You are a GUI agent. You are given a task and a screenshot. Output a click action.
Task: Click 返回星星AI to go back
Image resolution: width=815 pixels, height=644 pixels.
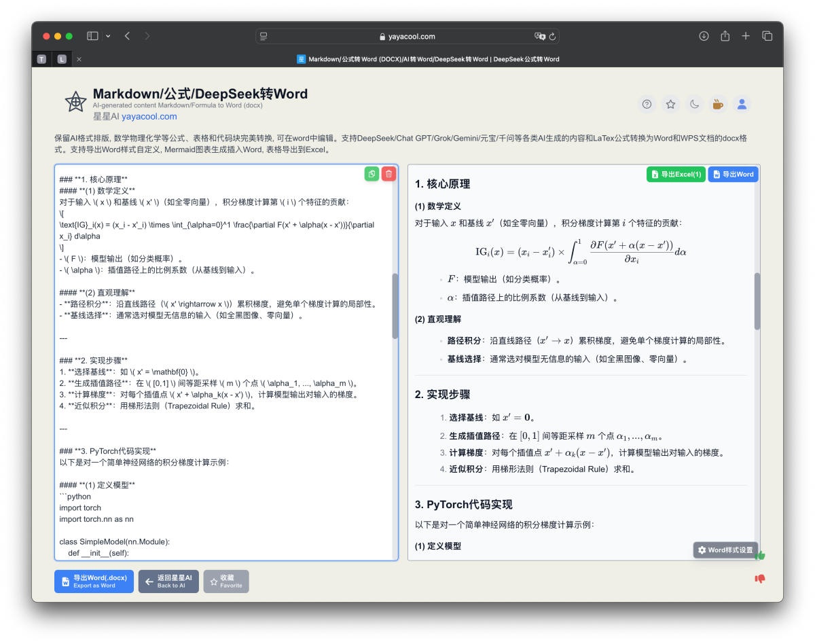click(x=168, y=581)
